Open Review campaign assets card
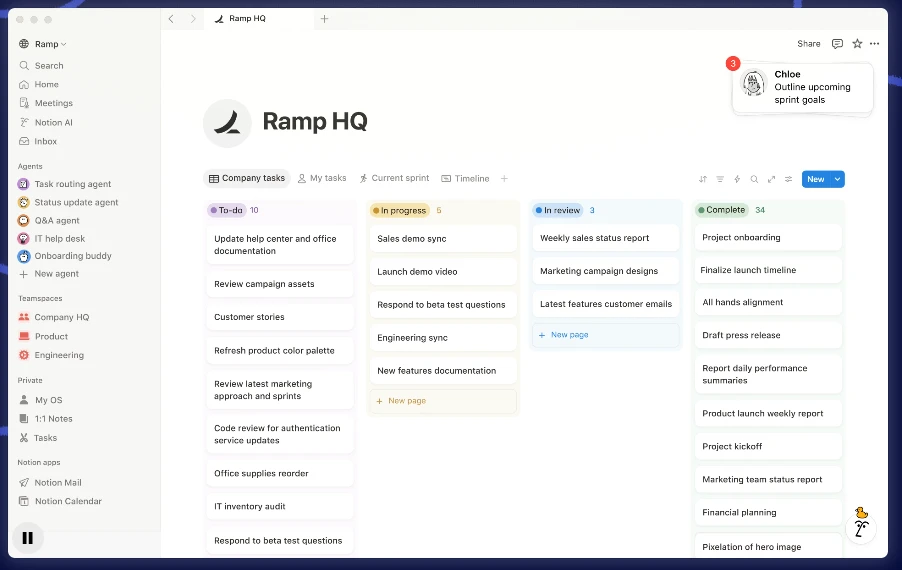This screenshot has width=902, height=570. 280,284
